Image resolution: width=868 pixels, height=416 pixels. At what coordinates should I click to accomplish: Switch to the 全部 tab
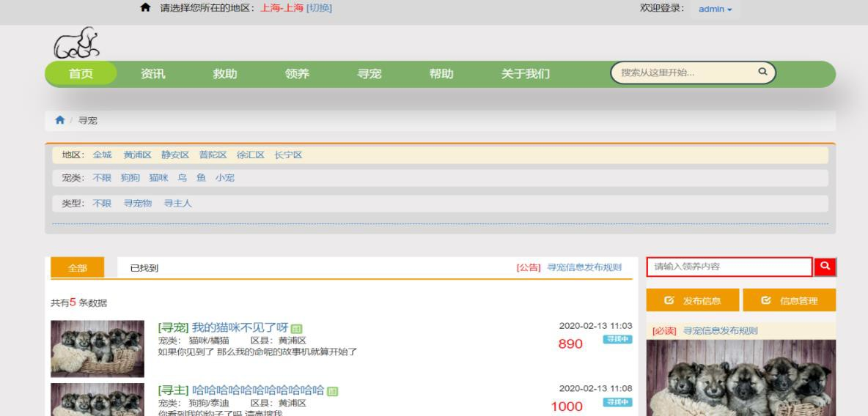coord(78,268)
